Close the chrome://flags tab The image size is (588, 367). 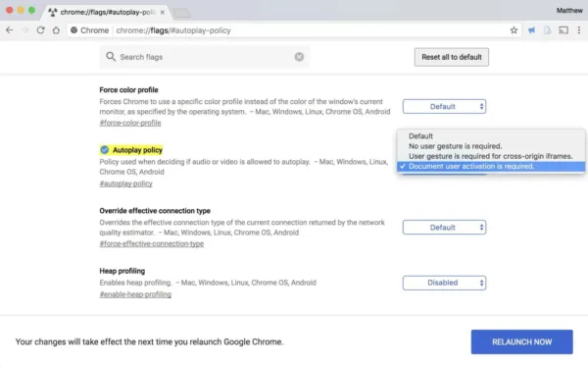click(x=163, y=12)
